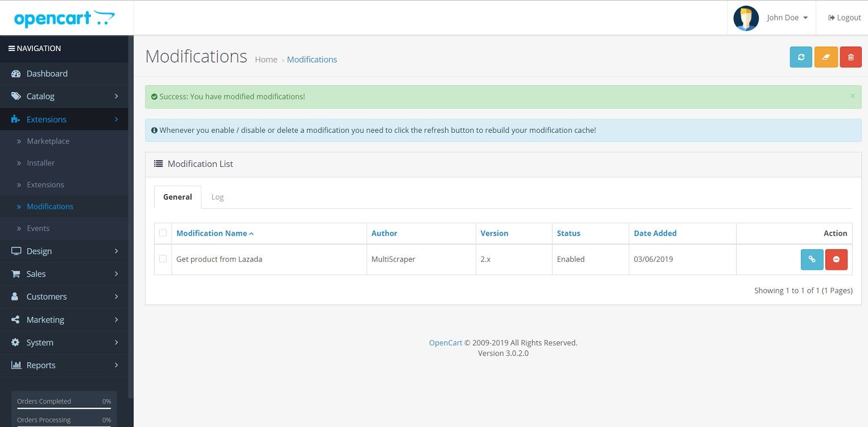This screenshot has width=868, height=427.
Task: Tick the checkbox for Get product from Lazada
Action: pos(163,259)
